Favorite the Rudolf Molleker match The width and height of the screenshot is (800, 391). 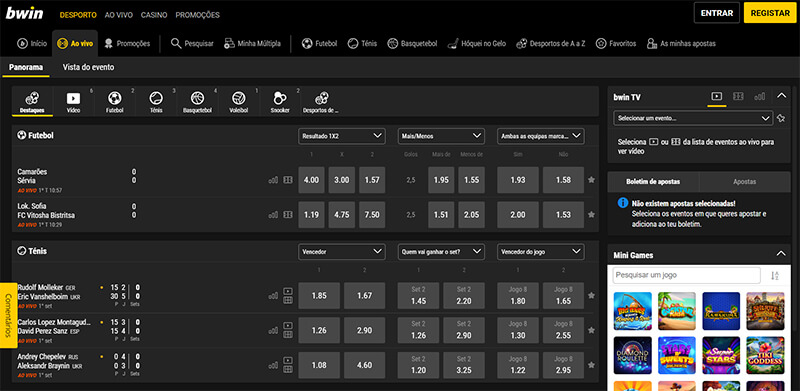point(591,295)
